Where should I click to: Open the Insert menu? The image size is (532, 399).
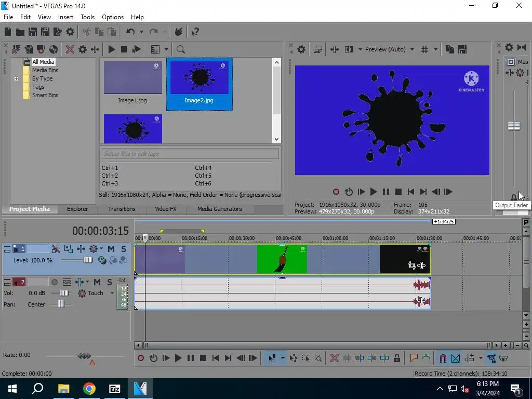pos(65,17)
